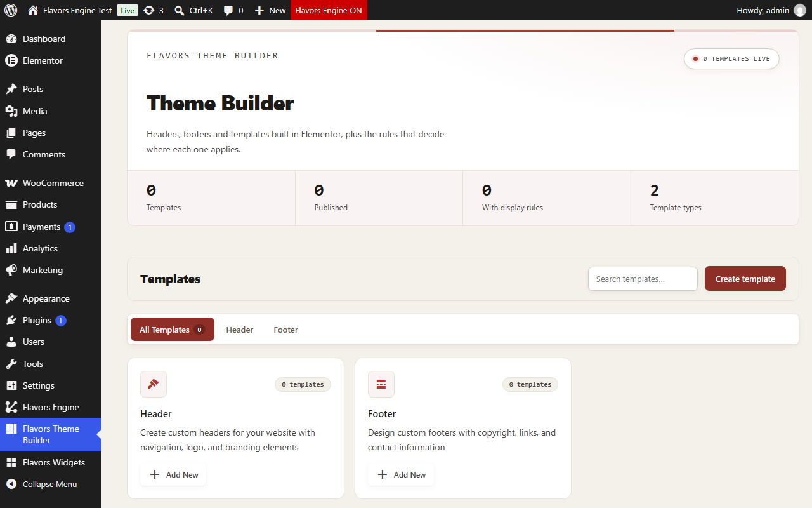
Task: Open the Howdy, admin account menu
Action: (x=771, y=10)
